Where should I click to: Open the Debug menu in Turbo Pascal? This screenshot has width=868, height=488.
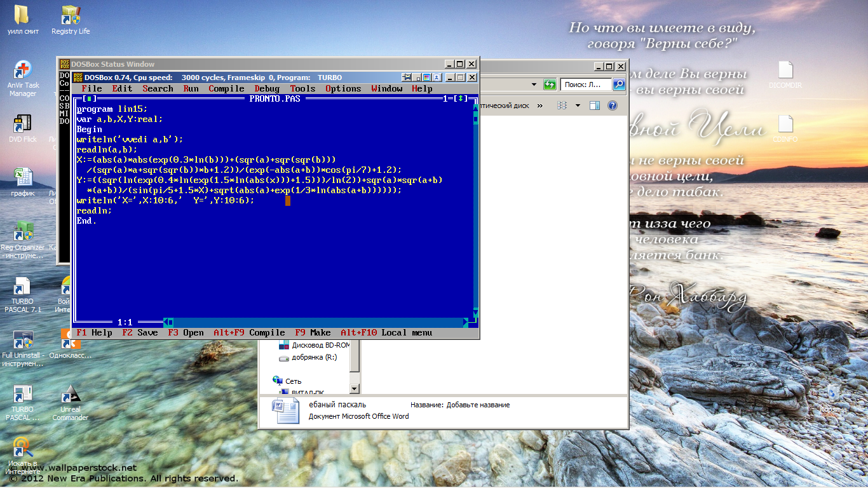coord(268,89)
